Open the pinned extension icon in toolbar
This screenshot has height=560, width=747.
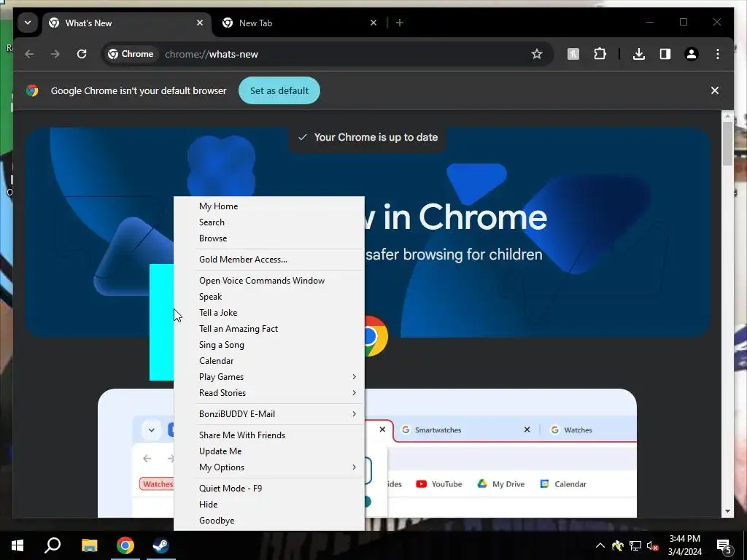coord(573,54)
